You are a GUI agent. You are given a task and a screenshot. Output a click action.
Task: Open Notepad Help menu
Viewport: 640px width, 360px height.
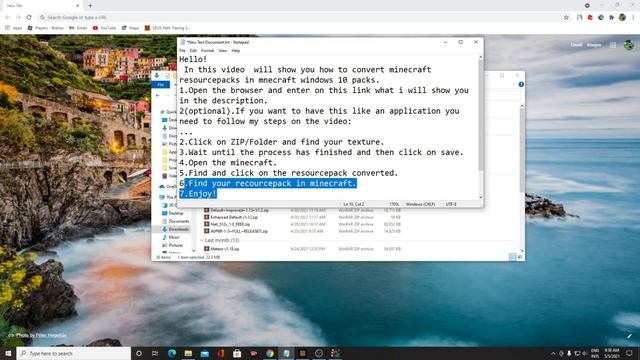click(x=236, y=51)
